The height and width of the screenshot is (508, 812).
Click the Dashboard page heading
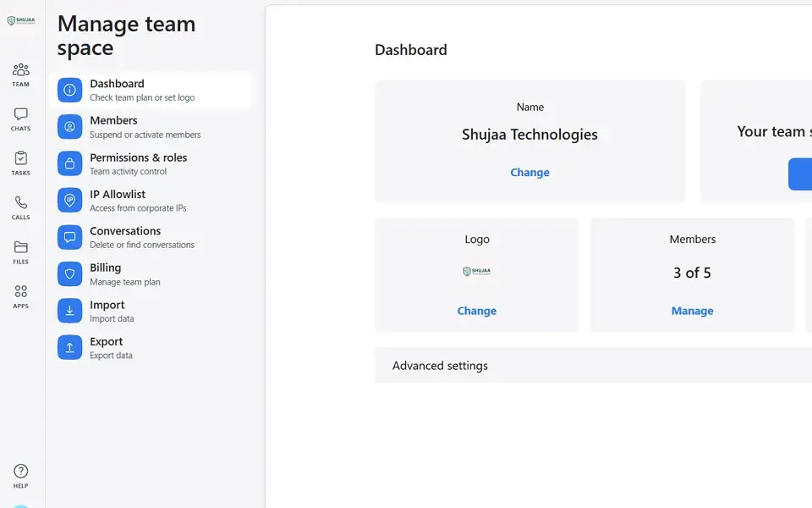[x=411, y=50]
